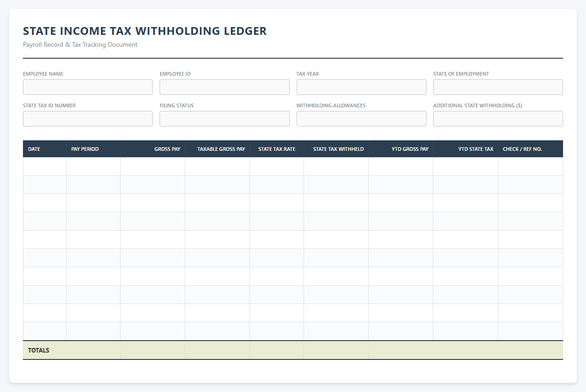Click the Taxable Gross Pay cell in TOTALS row
This screenshot has height=392, width=586.
point(217,350)
